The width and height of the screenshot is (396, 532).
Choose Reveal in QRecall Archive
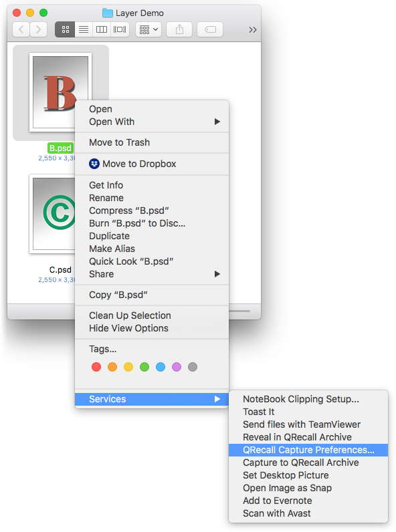[x=308, y=437]
